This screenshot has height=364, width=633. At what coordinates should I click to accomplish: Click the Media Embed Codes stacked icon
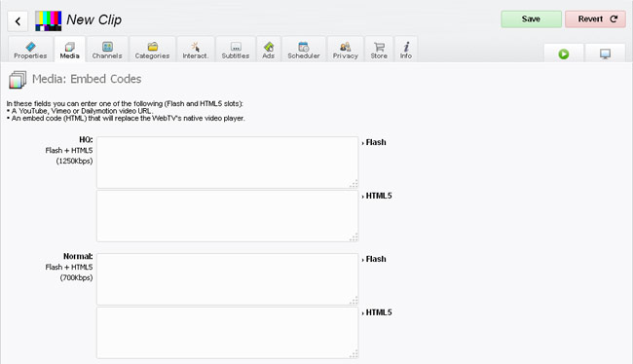click(x=18, y=80)
